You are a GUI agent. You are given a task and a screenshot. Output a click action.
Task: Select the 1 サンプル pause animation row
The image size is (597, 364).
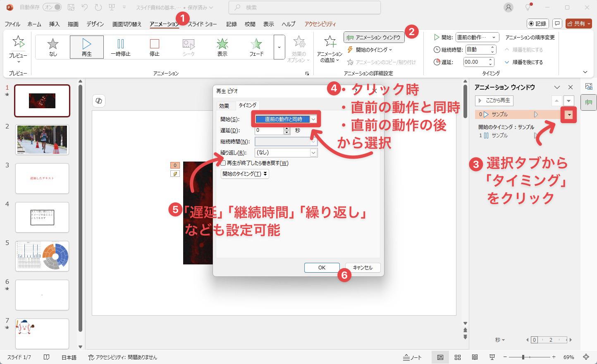click(x=509, y=136)
